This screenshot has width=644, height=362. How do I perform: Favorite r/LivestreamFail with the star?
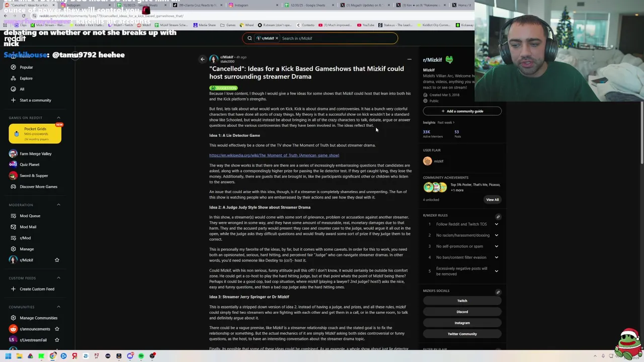tap(57, 340)
